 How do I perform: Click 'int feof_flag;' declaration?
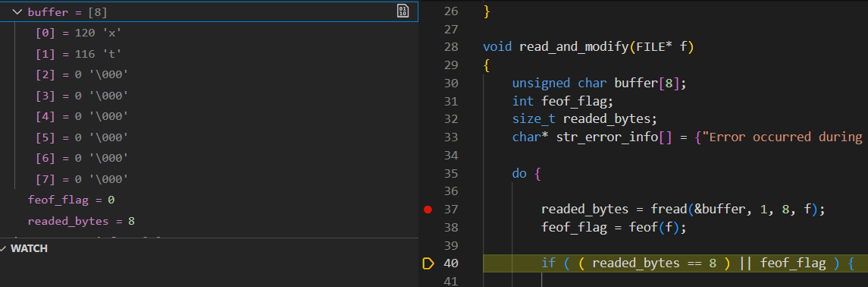pyautogui.click(x=563, y=102)
